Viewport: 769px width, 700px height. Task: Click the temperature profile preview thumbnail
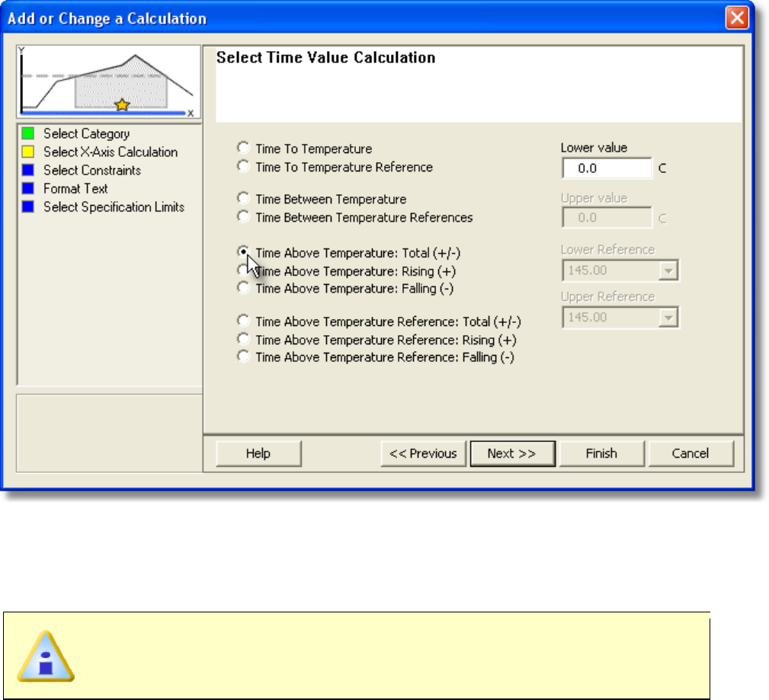(x=108, y=82)
